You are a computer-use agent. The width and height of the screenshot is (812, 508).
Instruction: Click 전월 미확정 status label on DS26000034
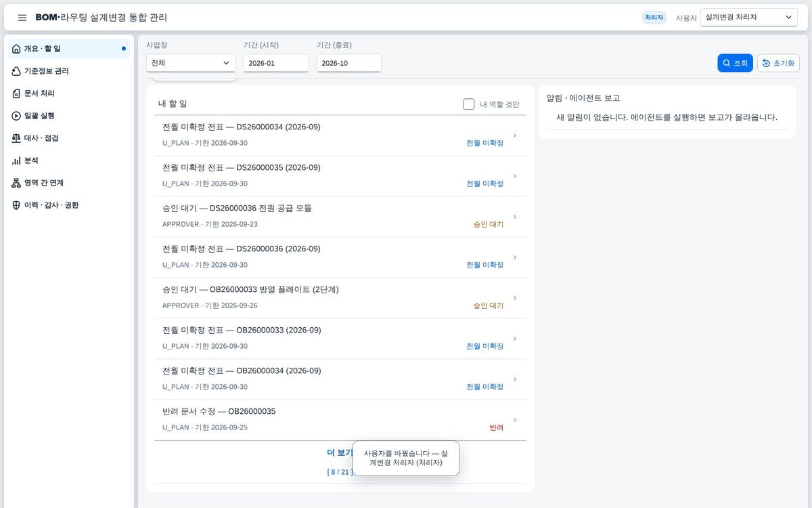coord(485,143)
